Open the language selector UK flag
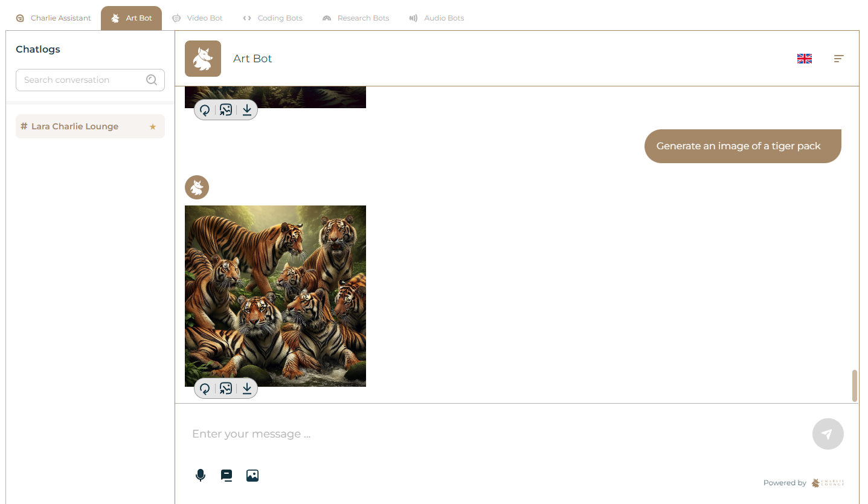Image resolution: width=868 pixels, height=504 pixels. (805, 59)
